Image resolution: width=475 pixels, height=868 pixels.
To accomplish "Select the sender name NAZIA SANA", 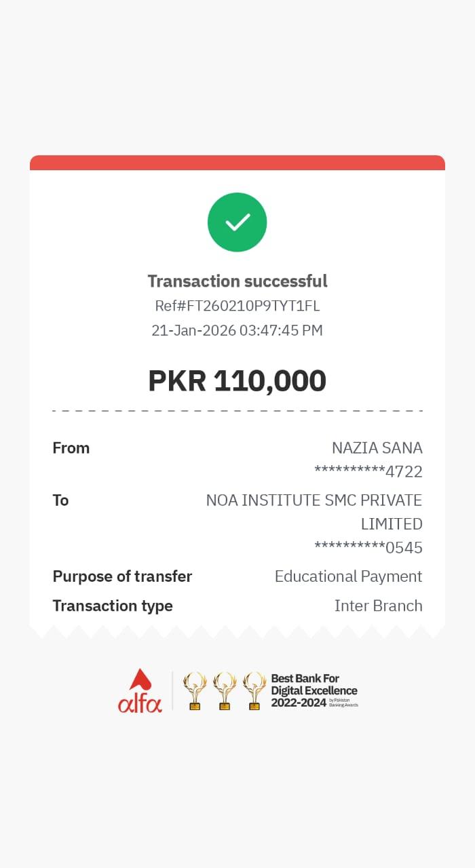I will (377, 448).
